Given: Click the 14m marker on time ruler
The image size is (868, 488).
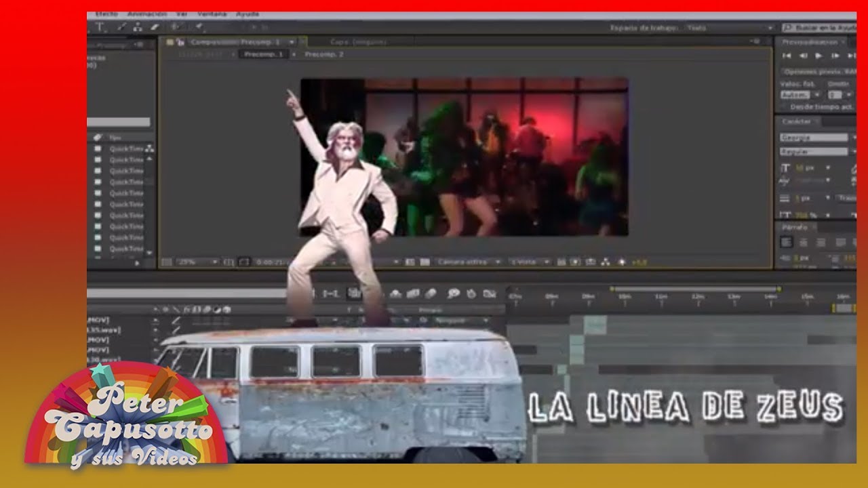Looking at the screenshot, I should pos(770,297).
